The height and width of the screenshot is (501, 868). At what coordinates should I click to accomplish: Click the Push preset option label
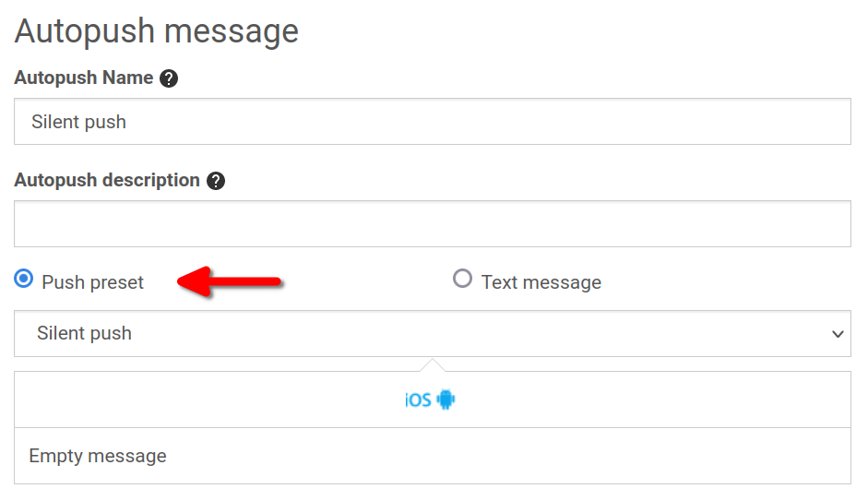click(92, 282)
